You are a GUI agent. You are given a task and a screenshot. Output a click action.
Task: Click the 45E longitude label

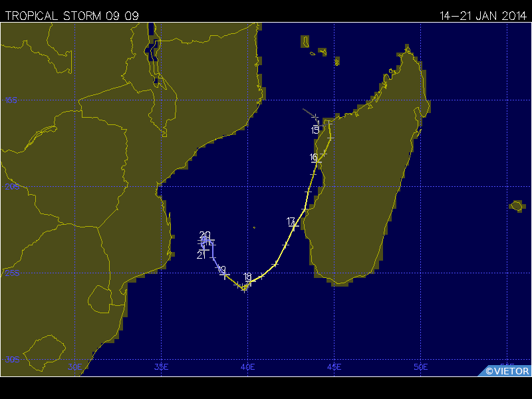click(334, 367)
